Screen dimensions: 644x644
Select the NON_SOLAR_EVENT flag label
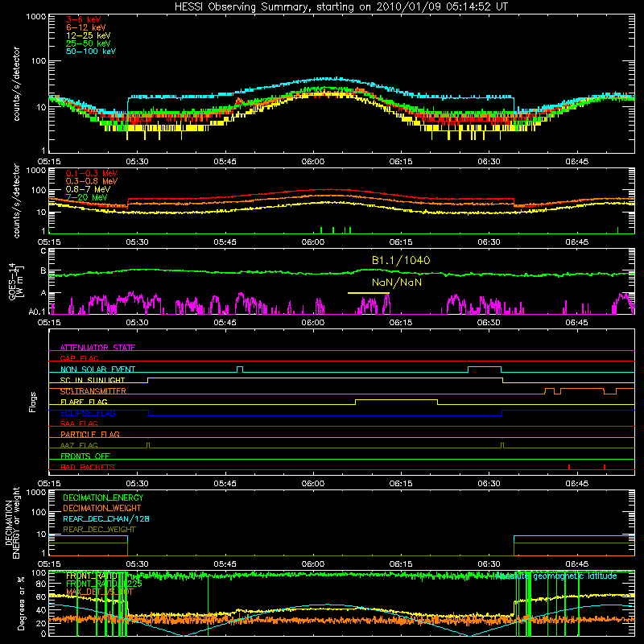pos(97,369)
